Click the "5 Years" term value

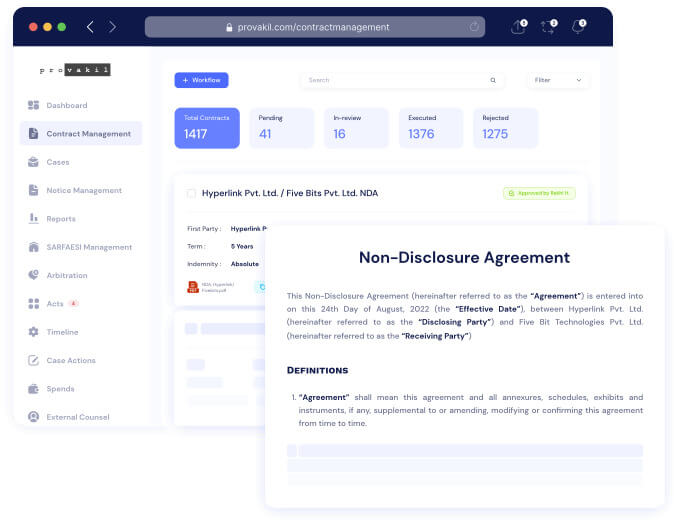point(242,246)
